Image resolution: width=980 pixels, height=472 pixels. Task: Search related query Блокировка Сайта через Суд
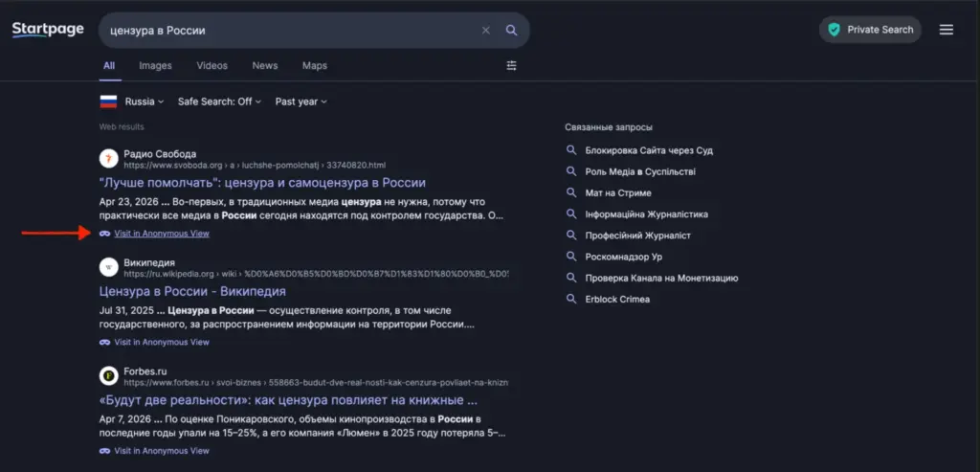point(649,150)
